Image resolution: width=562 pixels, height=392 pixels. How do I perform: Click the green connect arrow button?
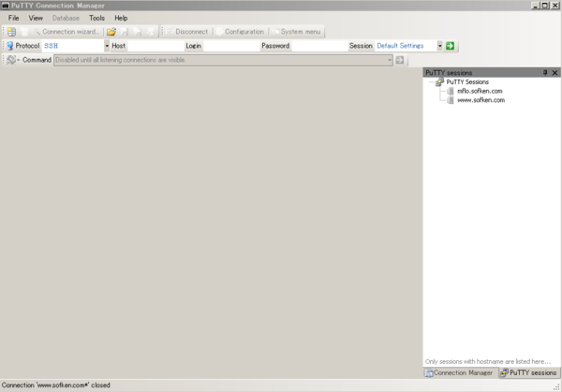coord(451,46)
